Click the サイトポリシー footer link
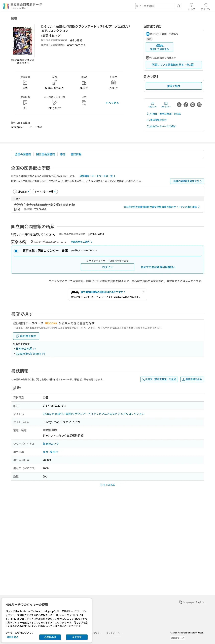This screenshot has height=644, width=215. 114,633
